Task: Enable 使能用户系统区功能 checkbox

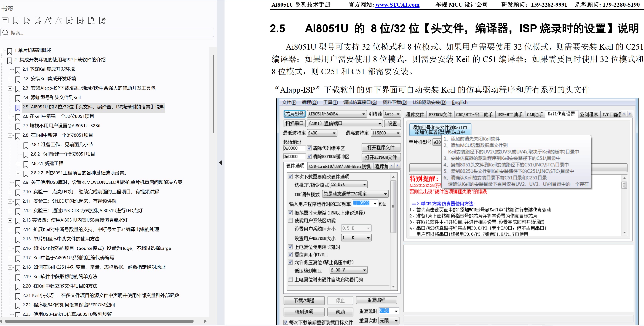Action: pyautogui.click(x=290, y=220)
